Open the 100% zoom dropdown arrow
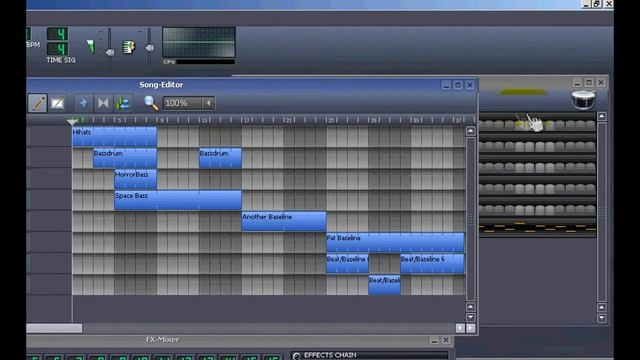Screen dimensions: 640x360 tap(209, 103)
